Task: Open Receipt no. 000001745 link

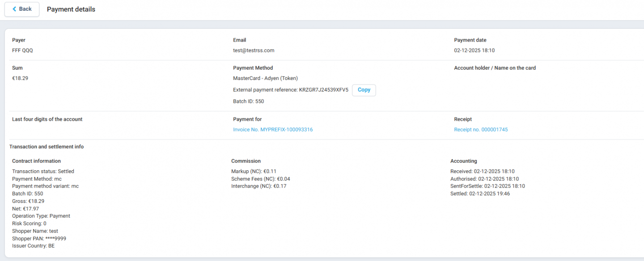Action: 481,130
